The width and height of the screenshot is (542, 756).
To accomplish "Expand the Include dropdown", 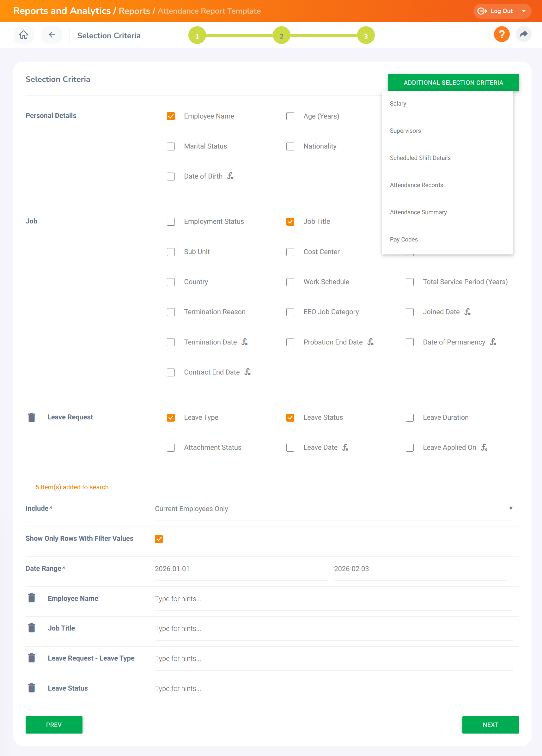I will pyautogui.click(x=510, y=508).
